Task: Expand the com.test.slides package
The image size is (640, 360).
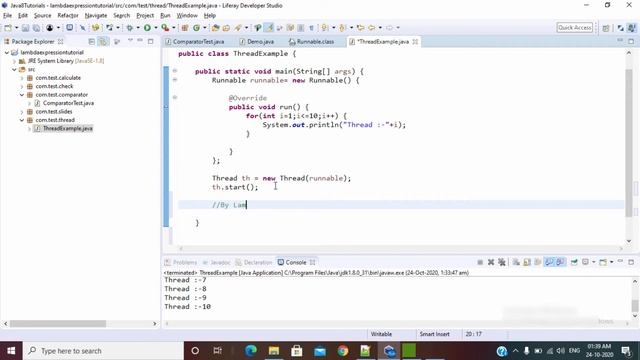Action: click(x=22, y=112)
